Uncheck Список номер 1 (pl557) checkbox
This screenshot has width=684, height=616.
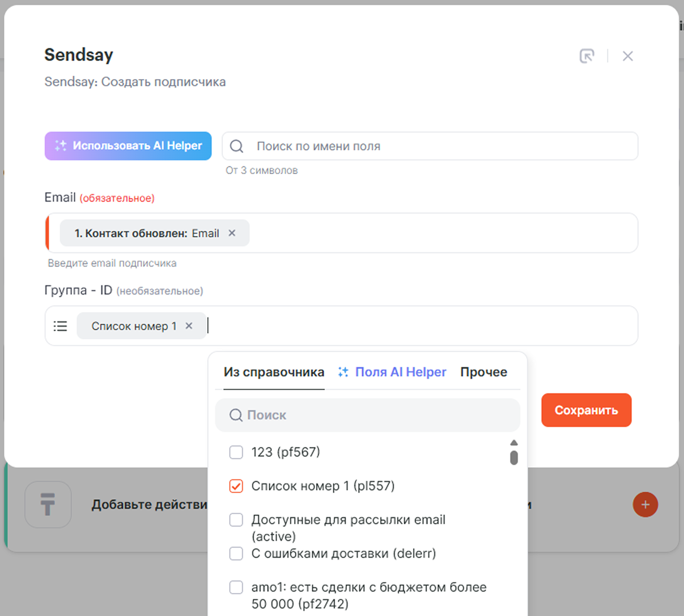(x=236, y=486)
